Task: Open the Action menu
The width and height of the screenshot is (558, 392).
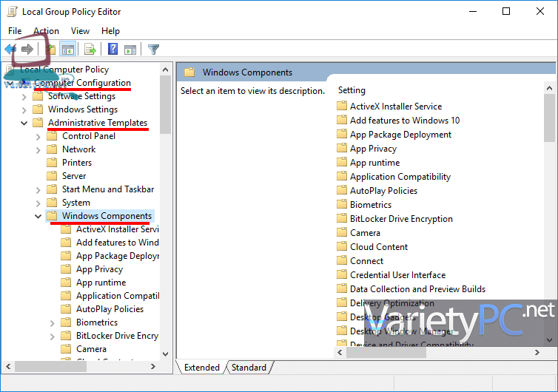Action: 46,31
